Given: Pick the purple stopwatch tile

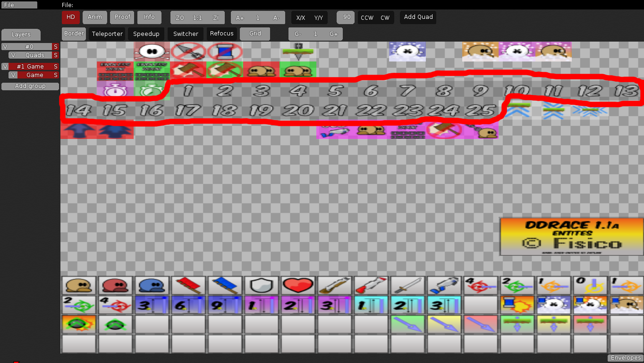Looking at the screenshot, I should 115,90.
